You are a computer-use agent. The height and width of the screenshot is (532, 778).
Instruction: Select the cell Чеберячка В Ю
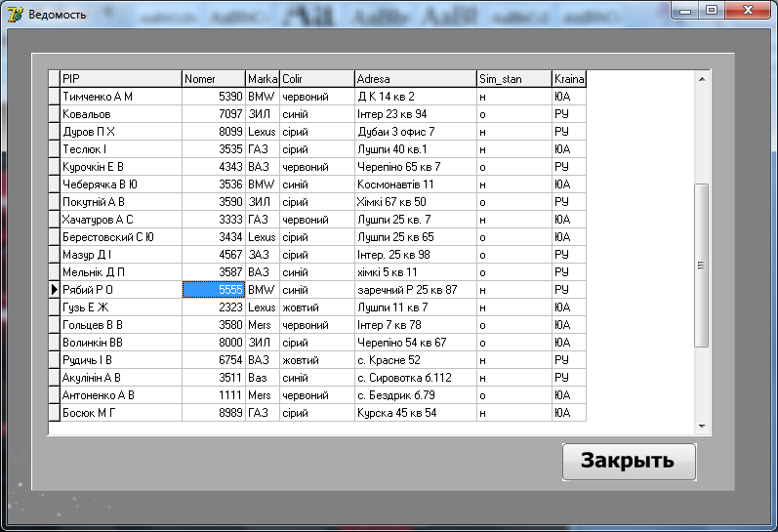(121, 184)
